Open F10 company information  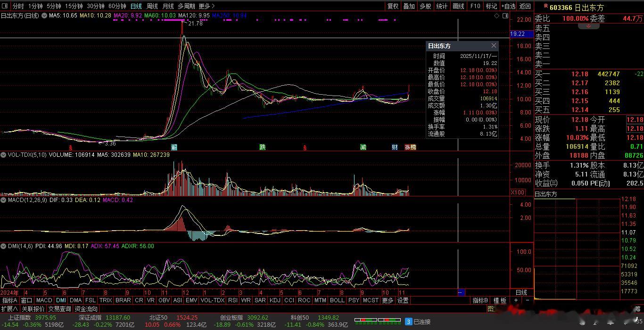click(475, 6)
